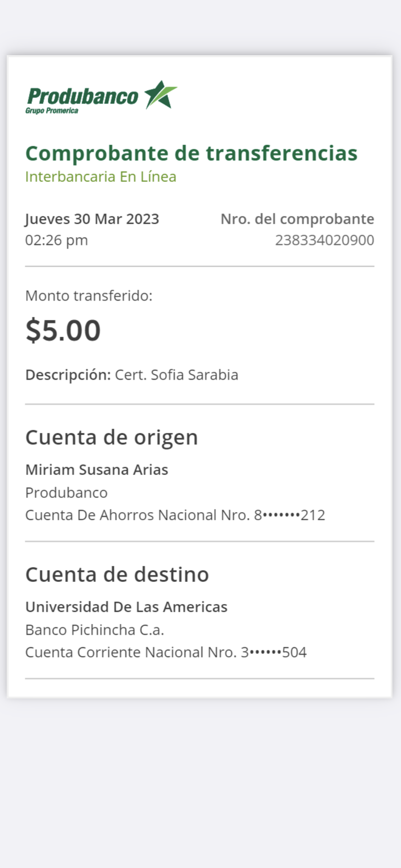The width and height of the screenshot is (401, 868).
Task: Select receipt number 238334020900
Action: point(324,240)
